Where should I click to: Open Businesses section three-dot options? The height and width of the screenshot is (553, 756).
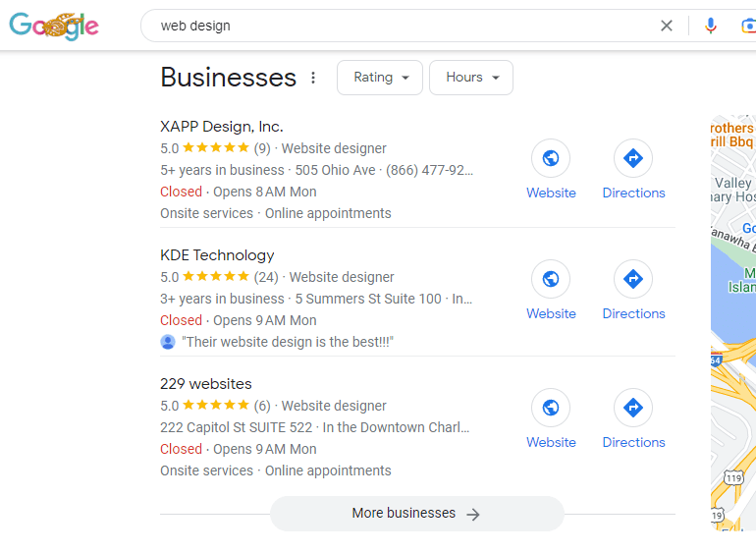(313, 78)
